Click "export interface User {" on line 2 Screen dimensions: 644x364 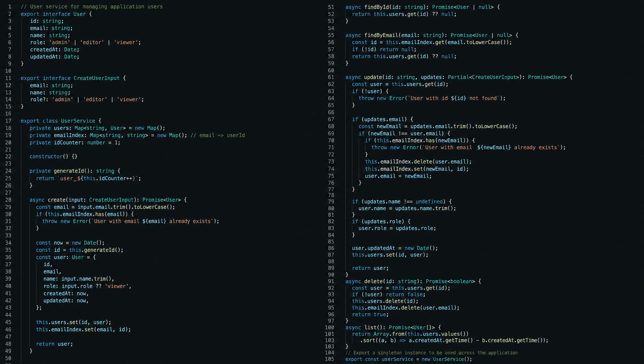point(56,14)
